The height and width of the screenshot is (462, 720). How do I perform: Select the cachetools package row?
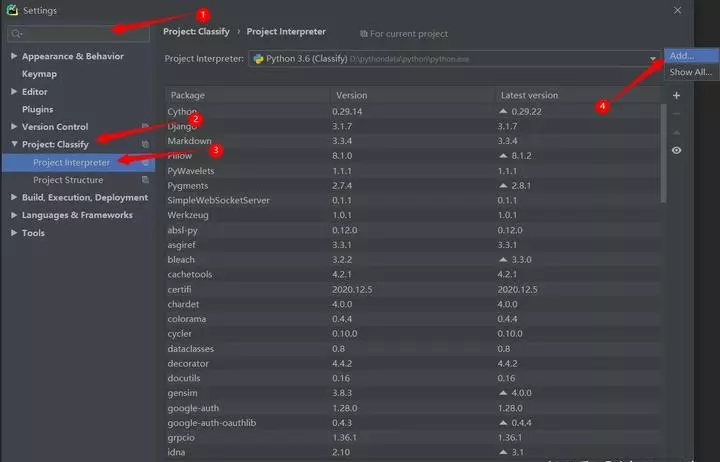tap(413, 274)
